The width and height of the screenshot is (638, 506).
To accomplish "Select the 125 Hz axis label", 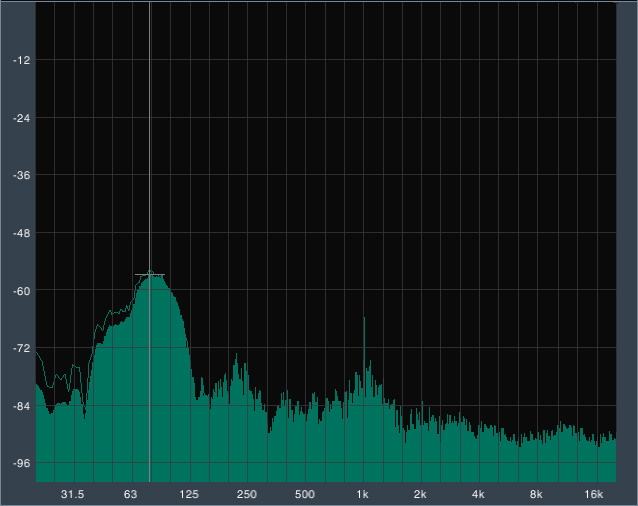I will coord(189,494).
